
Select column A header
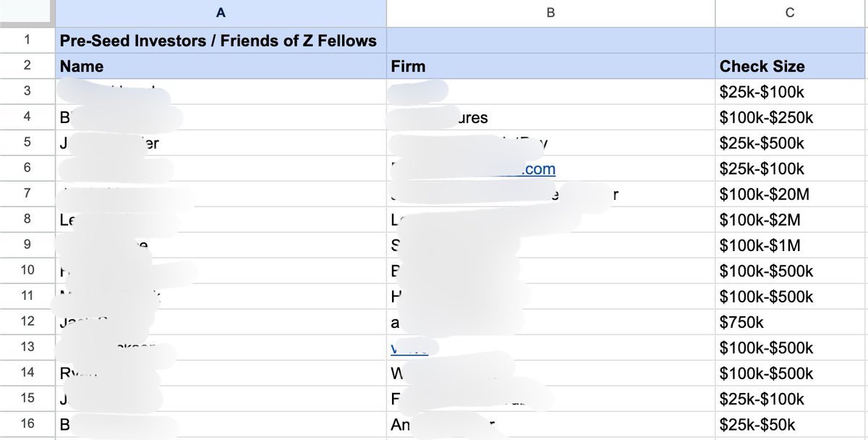pyautogui.click(x=221, y=12)
